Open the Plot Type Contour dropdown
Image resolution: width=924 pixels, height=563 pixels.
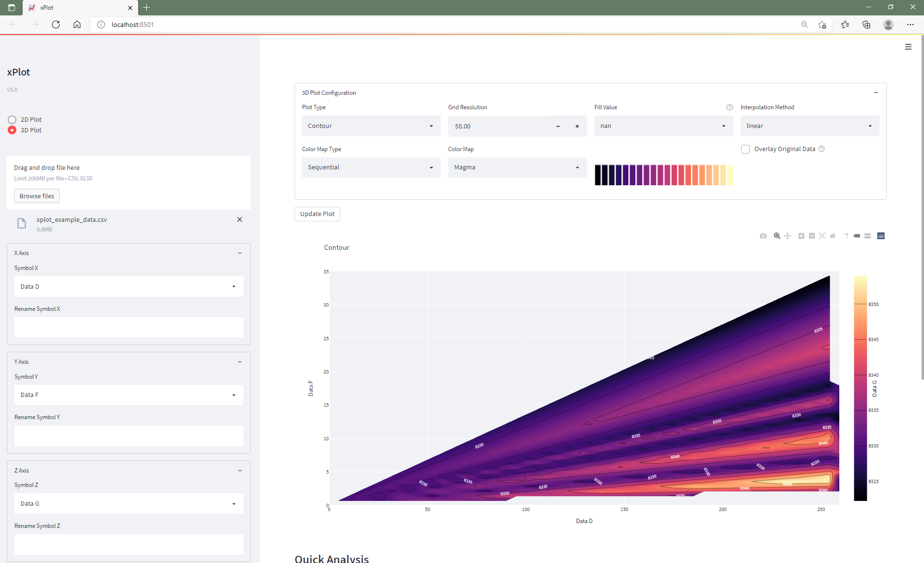point(371,126)
